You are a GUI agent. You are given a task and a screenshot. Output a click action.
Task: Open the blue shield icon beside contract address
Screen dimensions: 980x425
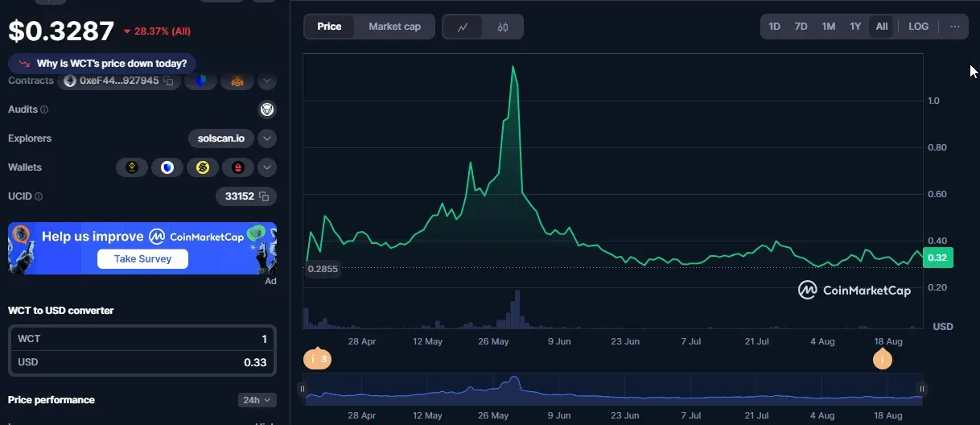(x=200, y=81)
